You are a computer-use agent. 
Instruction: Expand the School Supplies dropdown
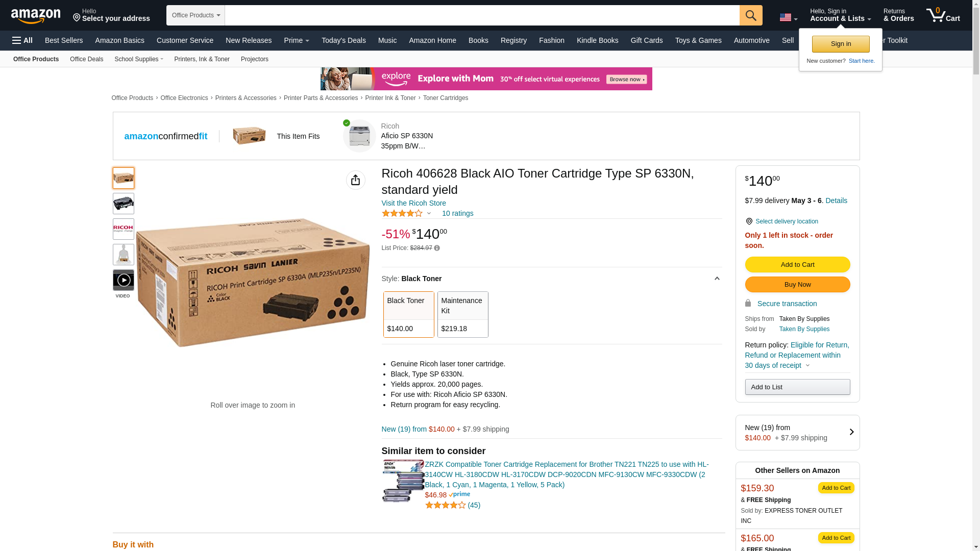pos(139,59)
